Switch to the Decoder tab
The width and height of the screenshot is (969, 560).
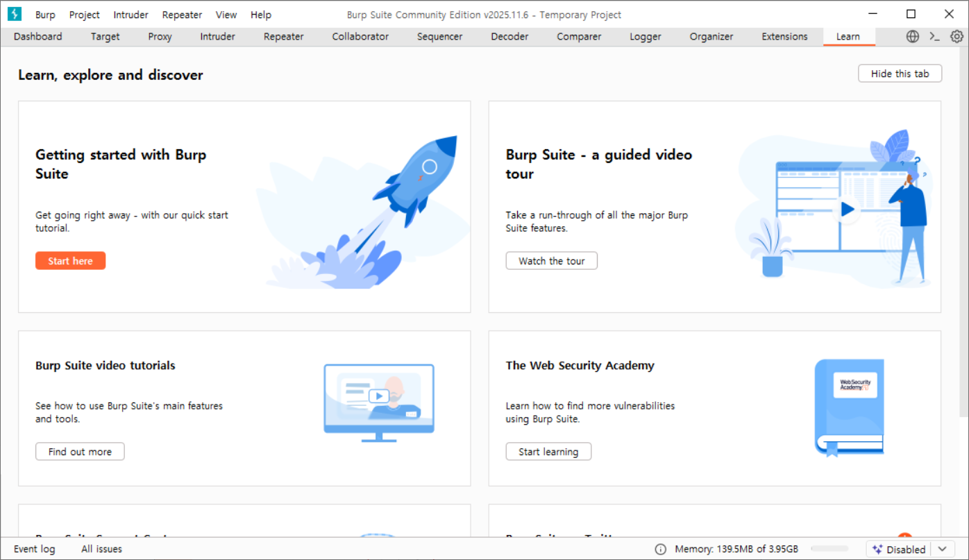click(509, 37)
